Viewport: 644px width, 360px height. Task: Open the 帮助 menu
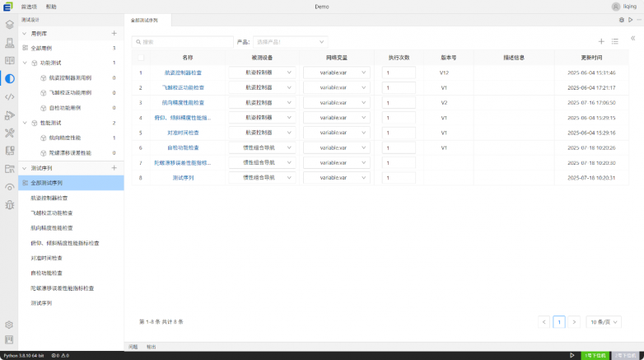pos(51,7)
